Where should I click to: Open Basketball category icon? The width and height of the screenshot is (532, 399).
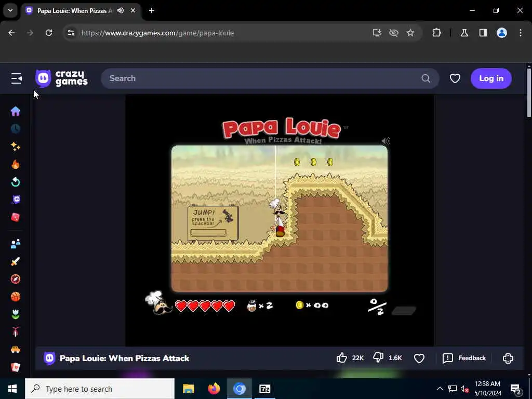15,297
